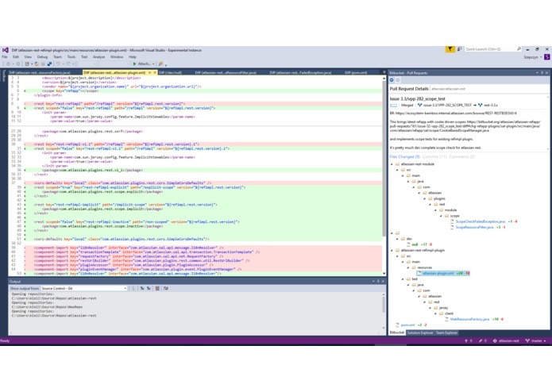This screenshot has width=552, height=392.
Task: Open the Team menu
Action: 57,57
